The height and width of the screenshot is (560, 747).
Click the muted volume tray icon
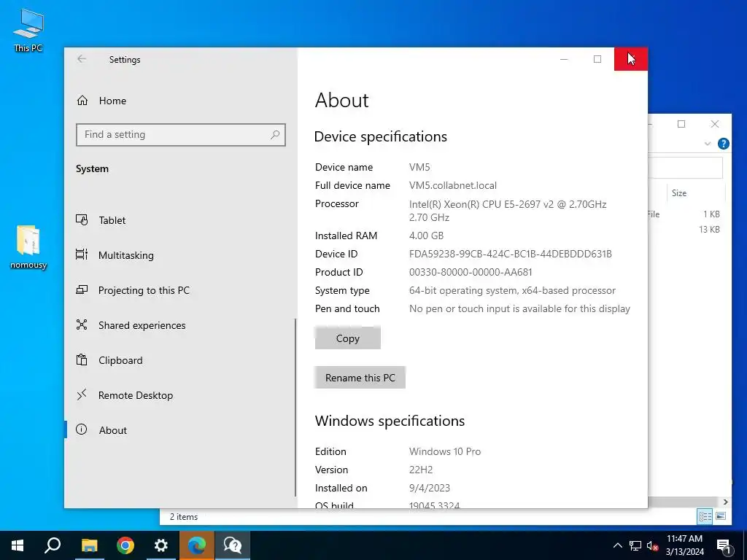pyautogui.click(x=652, y=545)
